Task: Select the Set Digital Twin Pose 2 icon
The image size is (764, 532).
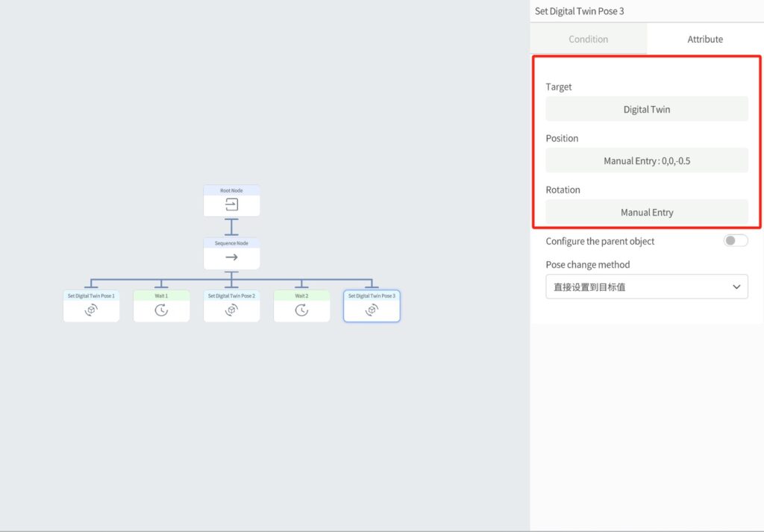Action: pos(231,310)
